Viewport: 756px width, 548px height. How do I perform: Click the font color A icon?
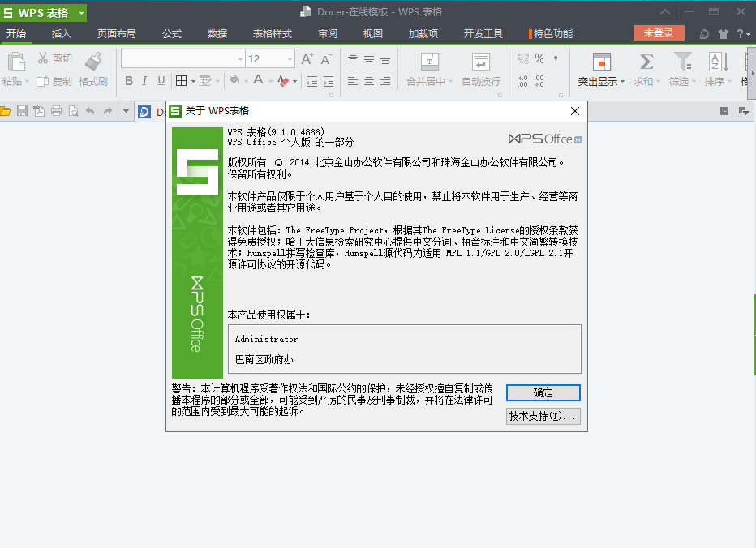tap(259, 80)
